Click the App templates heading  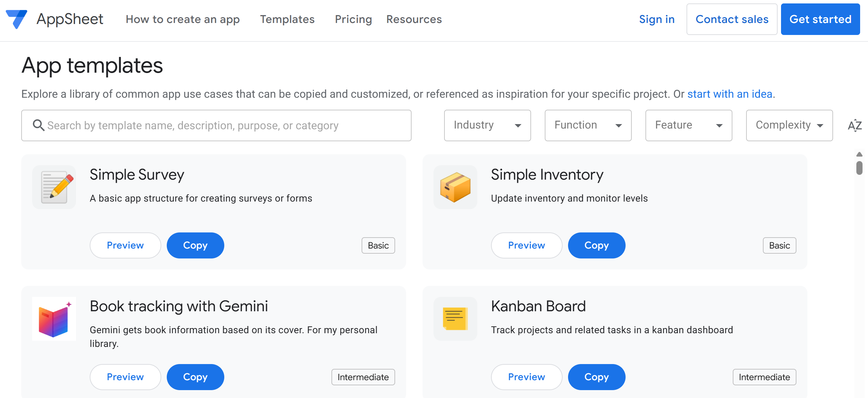coord(92,65)
